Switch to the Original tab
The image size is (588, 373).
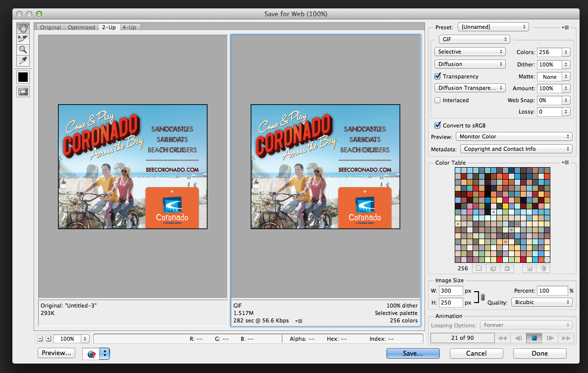click(50, 27)
